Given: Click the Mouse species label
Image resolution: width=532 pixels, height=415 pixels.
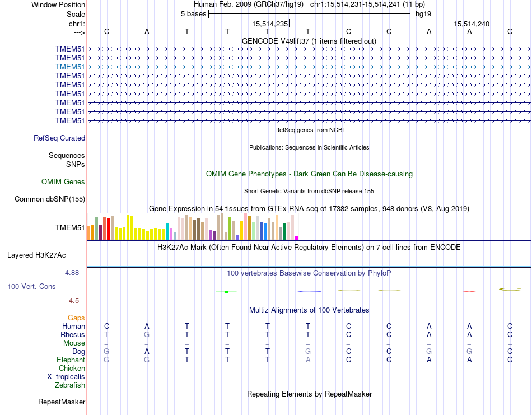Looking at the screenshot, I should (x=74, y=343).
